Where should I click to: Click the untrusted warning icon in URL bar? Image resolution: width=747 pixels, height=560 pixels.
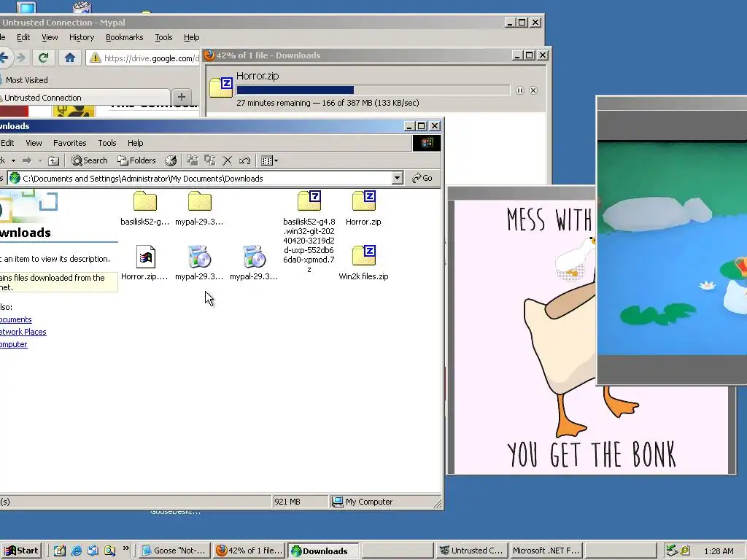(x=96, y=58)
